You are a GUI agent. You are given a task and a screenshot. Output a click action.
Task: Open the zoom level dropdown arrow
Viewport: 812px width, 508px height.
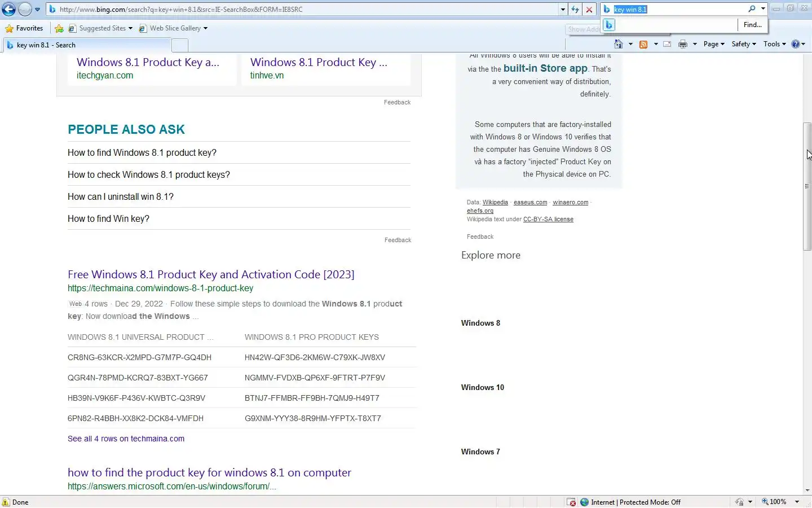point(797,502)
